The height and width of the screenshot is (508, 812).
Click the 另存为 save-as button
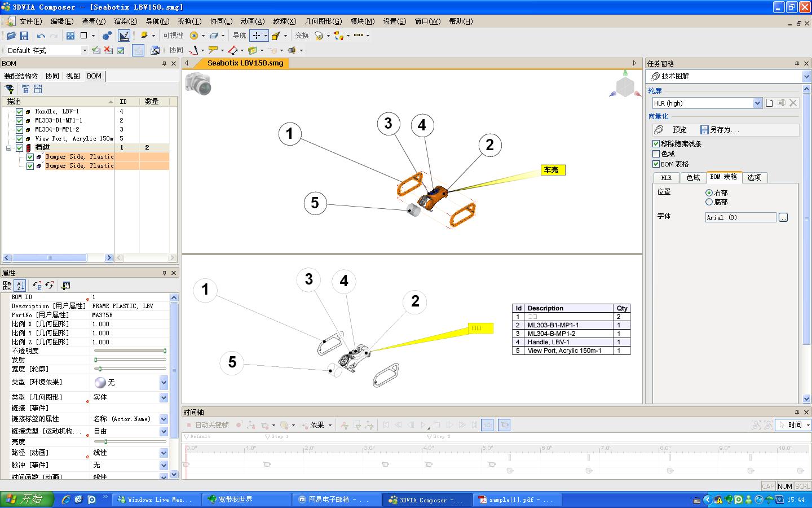point(720,130)
